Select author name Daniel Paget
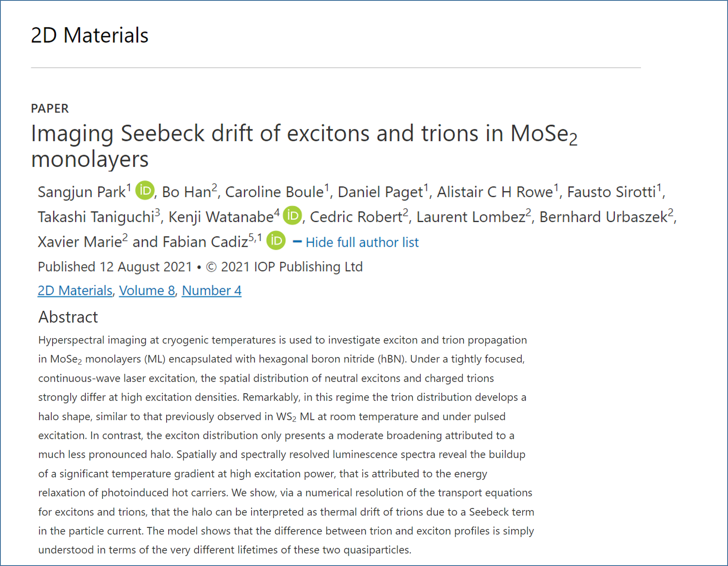728x566 pixels. point(380,192)
